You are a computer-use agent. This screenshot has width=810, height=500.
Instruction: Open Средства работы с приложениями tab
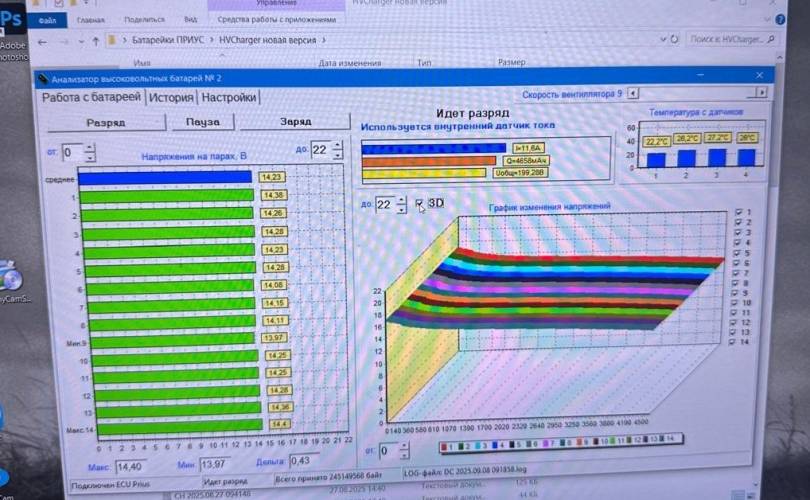coord(276,20)
